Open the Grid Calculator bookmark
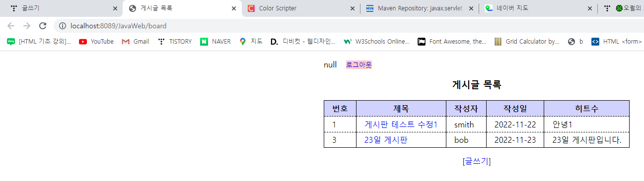 point(527,42)
